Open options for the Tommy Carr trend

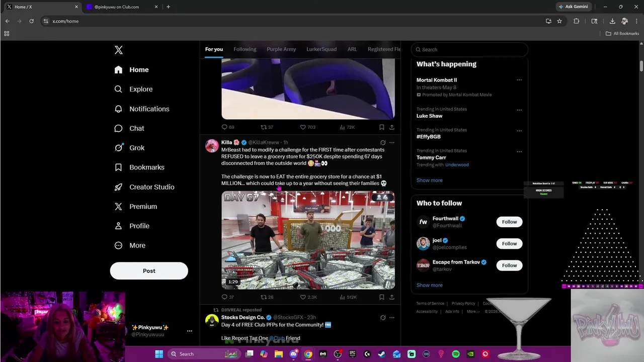tap(519, 151)
